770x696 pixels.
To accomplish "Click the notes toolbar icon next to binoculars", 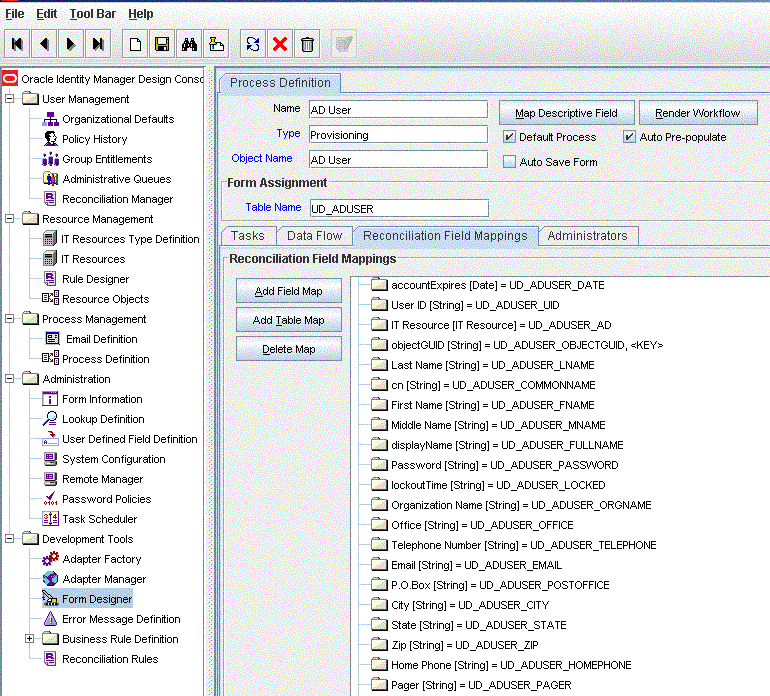I will pyautogui.click(x=216, y=45).
